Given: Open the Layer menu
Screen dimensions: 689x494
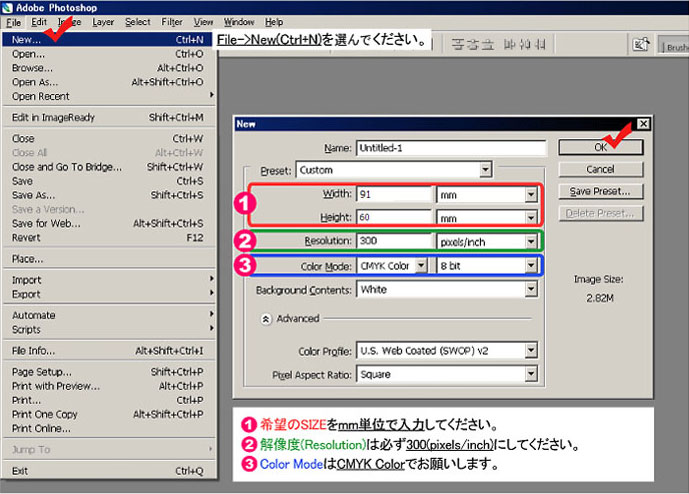Looking at the screenshot, I should point(103,22).
